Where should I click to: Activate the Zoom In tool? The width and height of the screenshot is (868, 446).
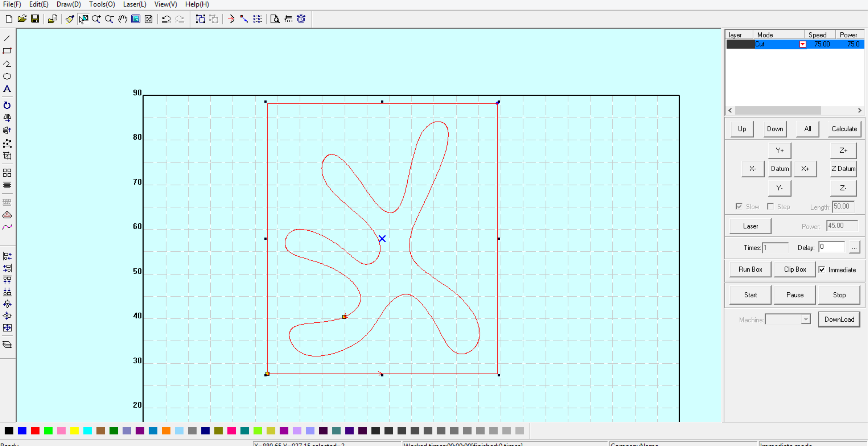click(96, 19)
